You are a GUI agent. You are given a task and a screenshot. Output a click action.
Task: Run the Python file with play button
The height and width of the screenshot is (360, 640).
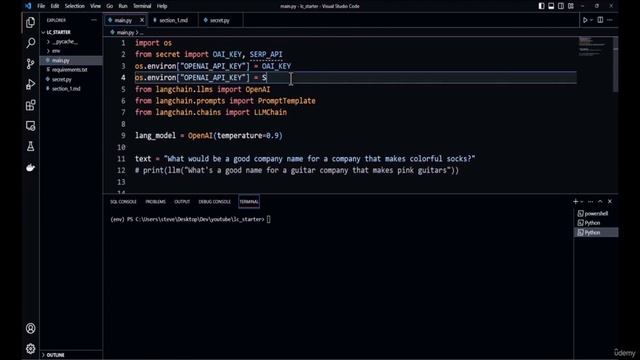[585, 20]
